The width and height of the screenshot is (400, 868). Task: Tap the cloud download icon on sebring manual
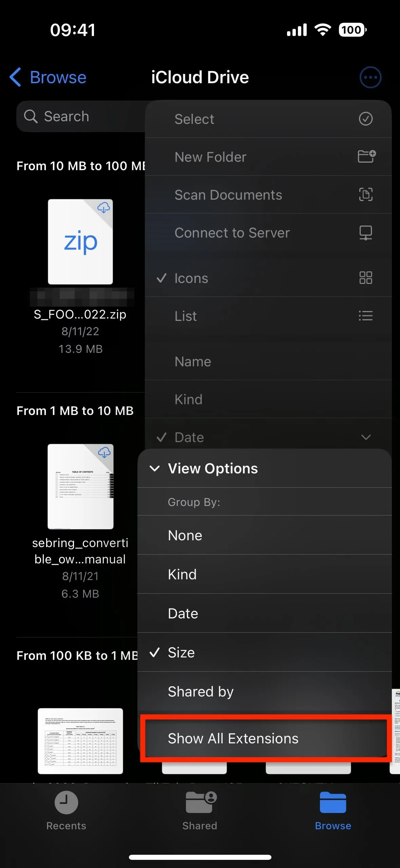coord(104,452)
